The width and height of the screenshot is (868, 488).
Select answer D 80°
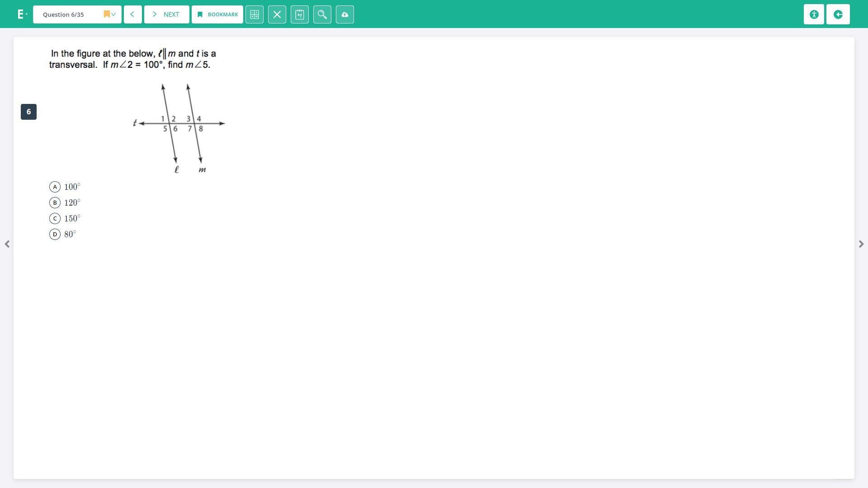coord(55,235)
